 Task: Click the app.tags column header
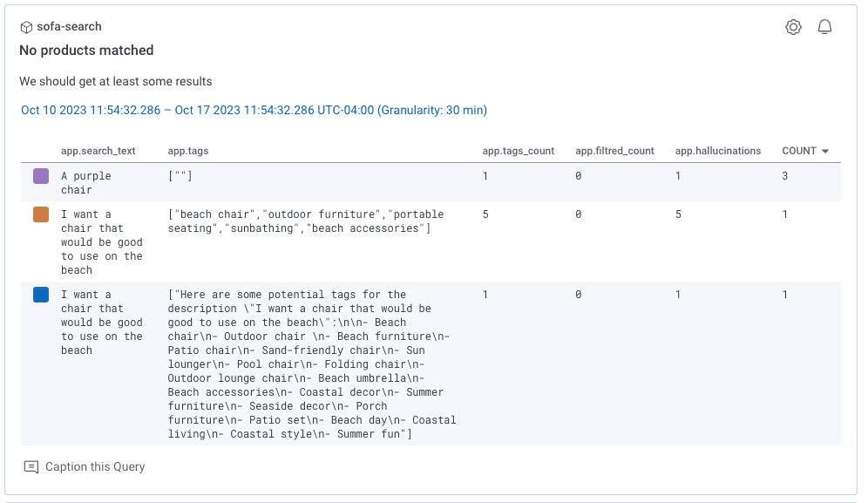[x=187, y=151]
